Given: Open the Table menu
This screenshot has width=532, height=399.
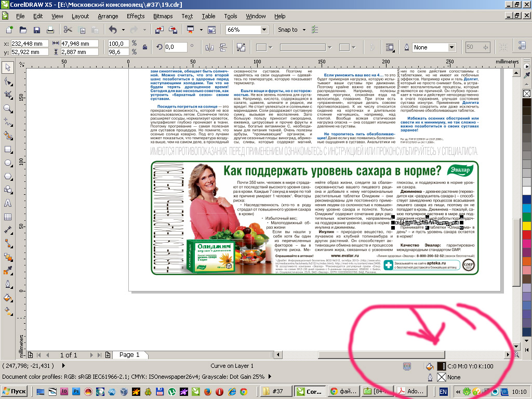Looking at the screenshot, I should click(x=208, y=16).
